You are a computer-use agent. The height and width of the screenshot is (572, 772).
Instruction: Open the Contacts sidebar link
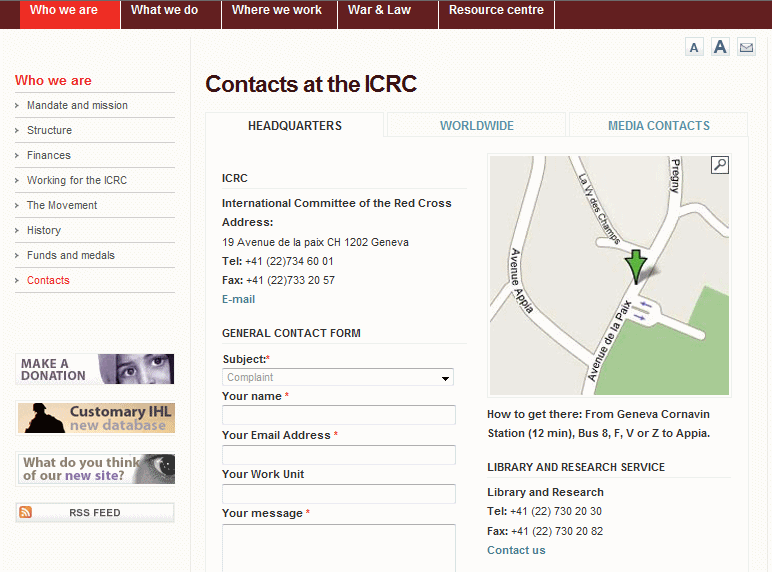48,281
